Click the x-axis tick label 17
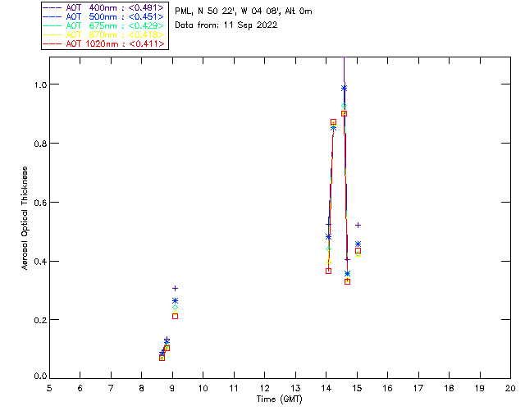 pyautogui.click(x=418, y=388)
